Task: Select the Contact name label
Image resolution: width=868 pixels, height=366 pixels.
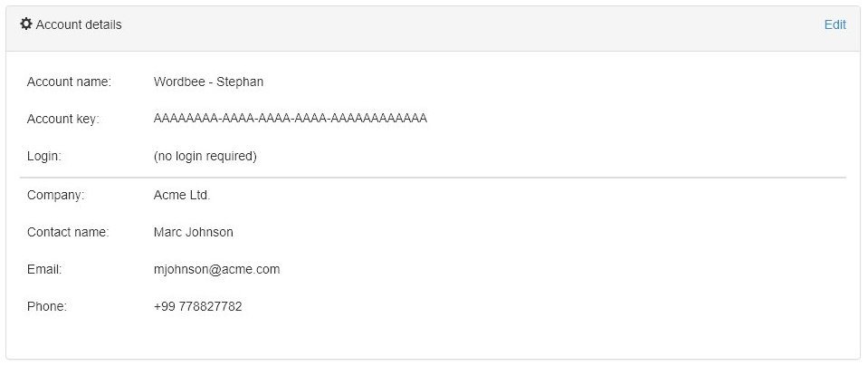Action: (x=68, y=232)
